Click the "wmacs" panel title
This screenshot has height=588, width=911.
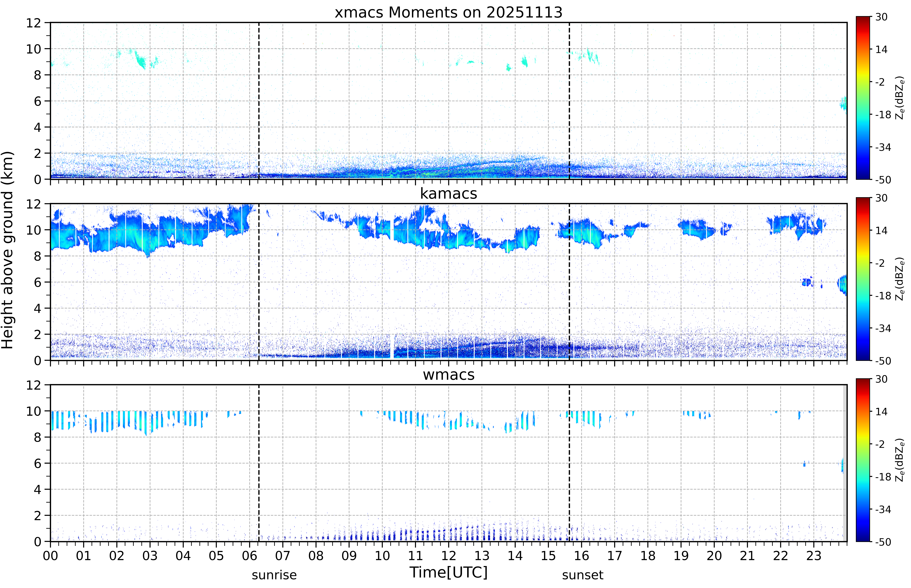click(448, 375)
